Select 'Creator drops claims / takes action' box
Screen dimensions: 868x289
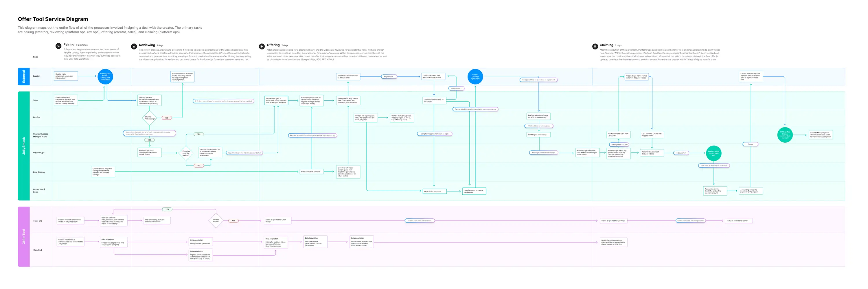click(637, 77)
